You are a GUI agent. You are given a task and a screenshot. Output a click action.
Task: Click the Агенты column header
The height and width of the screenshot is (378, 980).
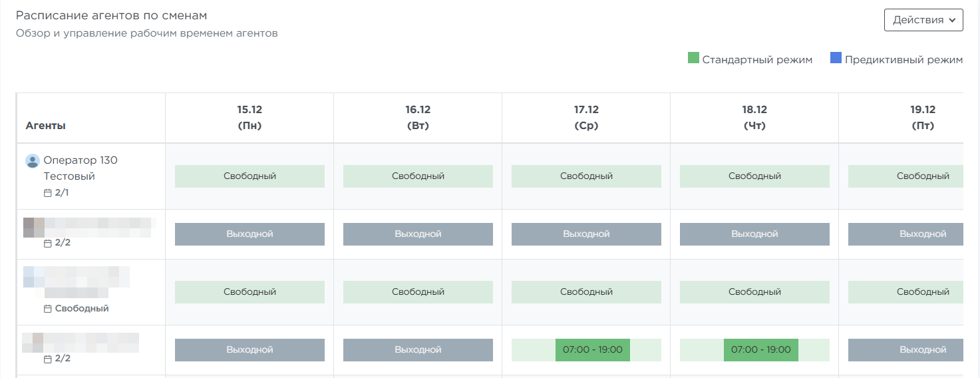(x=46, y=126)
